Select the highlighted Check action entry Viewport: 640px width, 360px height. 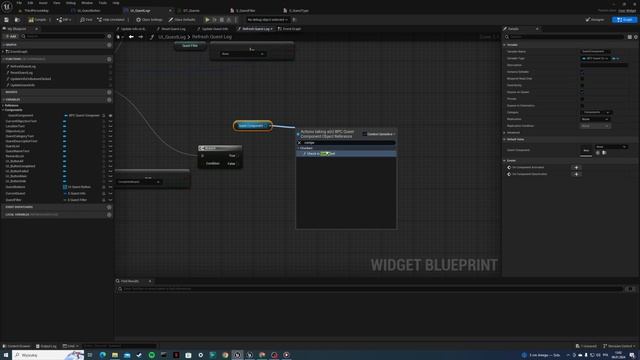click(x=346, y=154)
